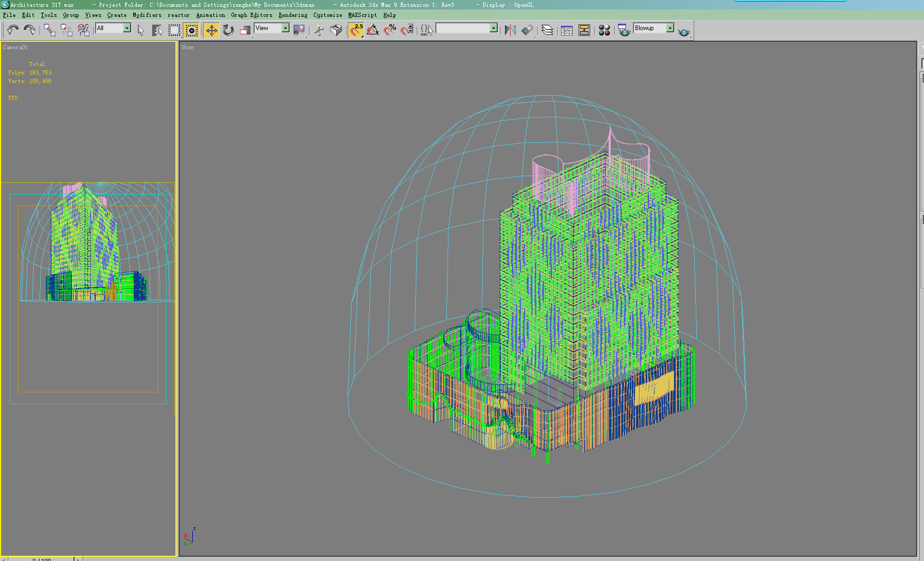Toggle Spinner Snap

pos(407,30)
